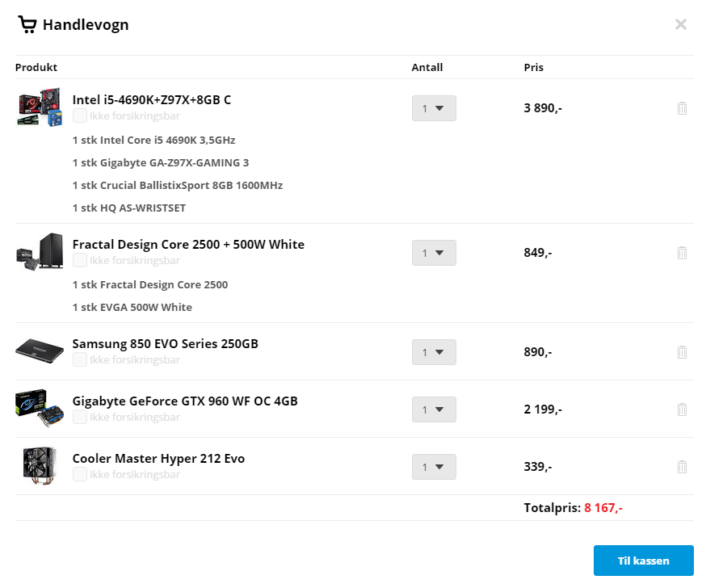Open quantity dropdown for Gigabyte GeForce GTX 960
This screenshot has width=706, height=588.
(434, 409)
